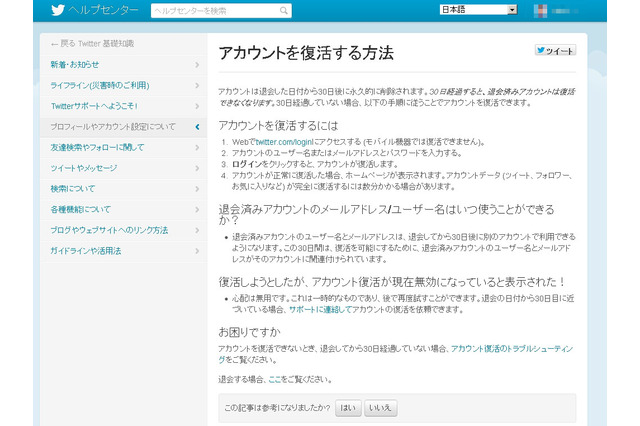The height and width of the screenshot is (426, 640).
Task: Click the お困りですか subheading
Action: click(x=249, y=332)
